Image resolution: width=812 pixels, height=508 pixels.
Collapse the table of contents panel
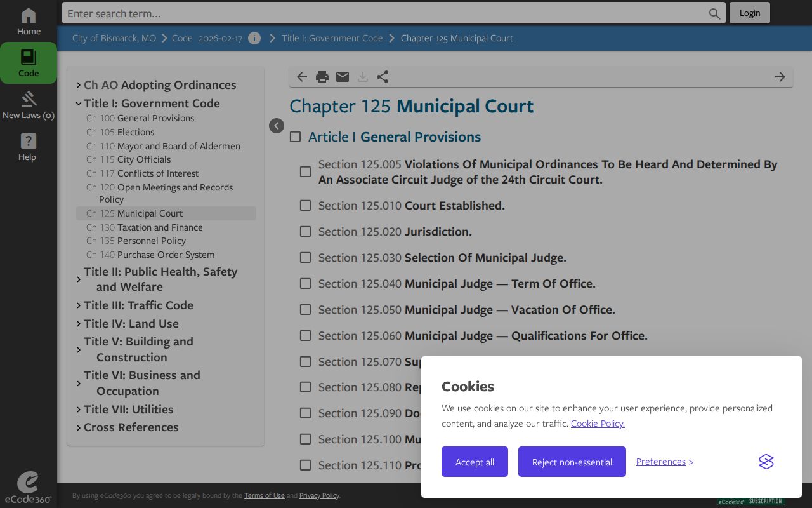[277, 126]
